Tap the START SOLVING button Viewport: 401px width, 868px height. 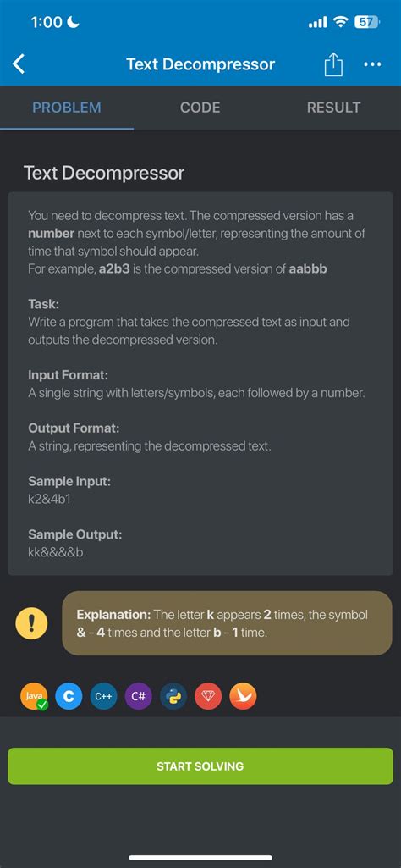(200, 766)
